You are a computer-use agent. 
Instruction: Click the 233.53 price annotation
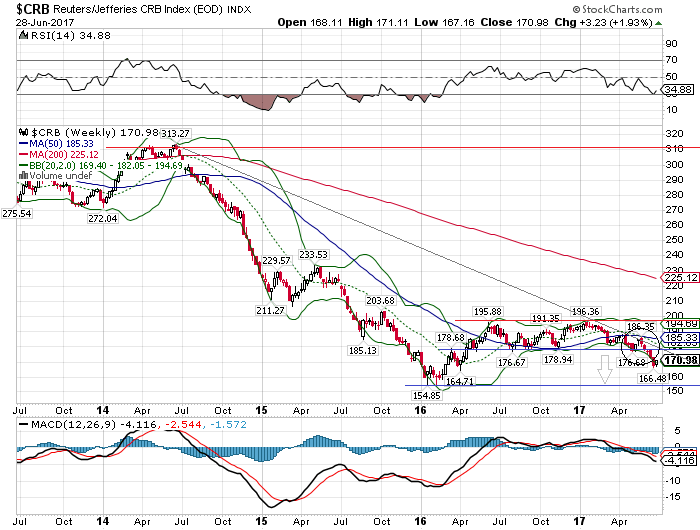(x=313, y=255)
